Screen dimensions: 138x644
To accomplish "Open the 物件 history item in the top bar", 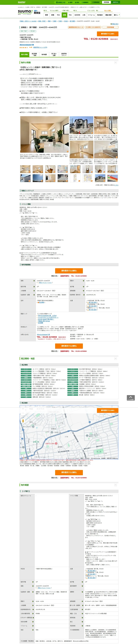I will point(71,2).
